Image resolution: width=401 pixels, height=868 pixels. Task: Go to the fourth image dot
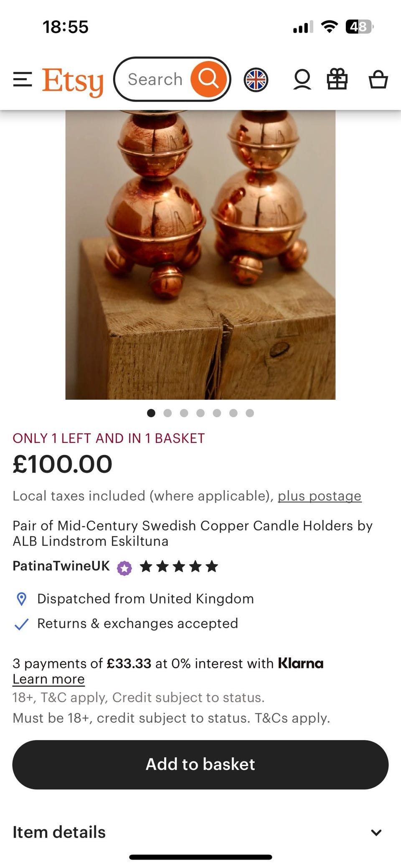200,413
